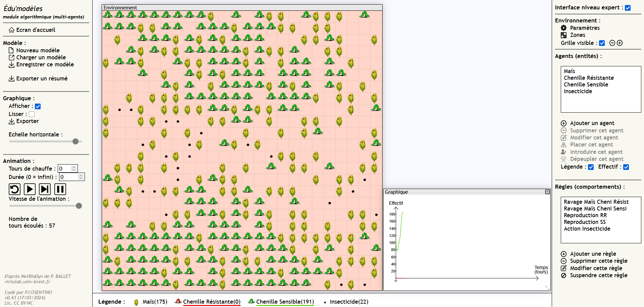Toggle Interface niveau expert checkbox
The height and width of the screenshot is (307, 644).
coord(628,8)
